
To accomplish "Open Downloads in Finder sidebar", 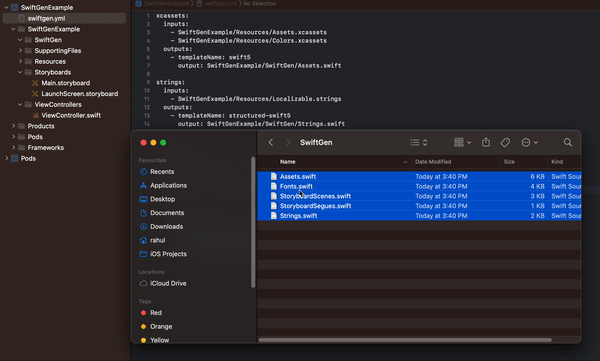I will coord(161,227).
